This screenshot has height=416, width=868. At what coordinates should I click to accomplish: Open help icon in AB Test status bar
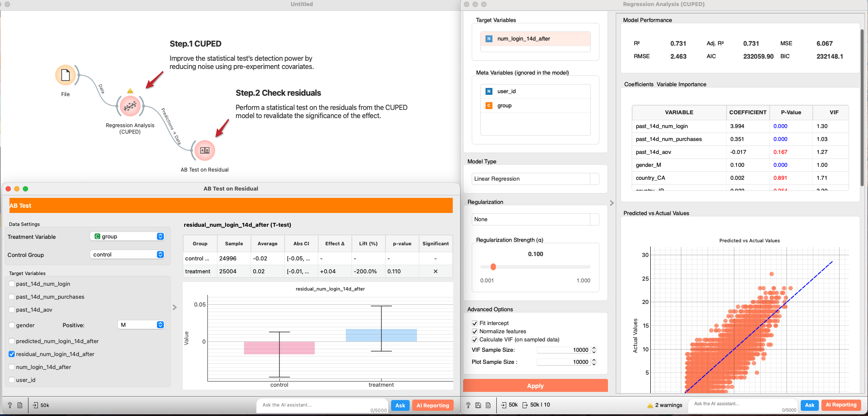coord(10,405)
